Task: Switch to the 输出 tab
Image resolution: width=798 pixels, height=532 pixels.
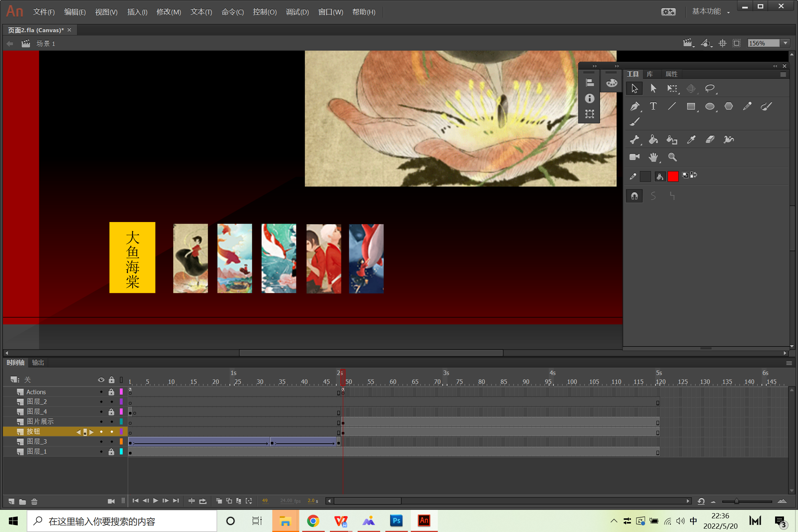Action: coord(38,363)
